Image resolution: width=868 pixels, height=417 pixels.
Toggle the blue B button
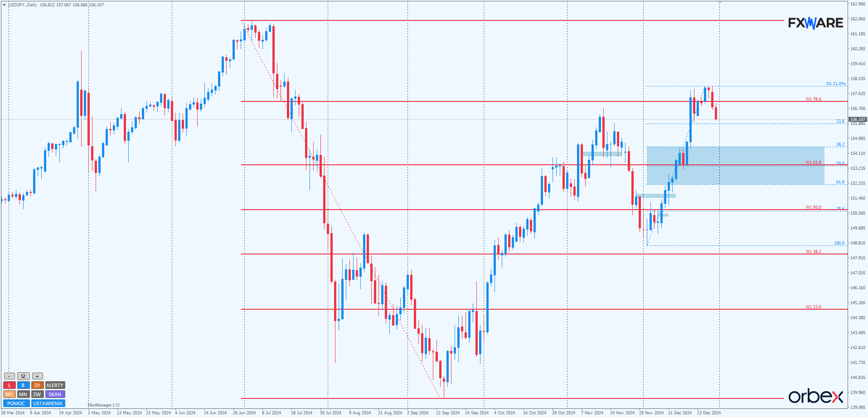(x=23, y=385)
